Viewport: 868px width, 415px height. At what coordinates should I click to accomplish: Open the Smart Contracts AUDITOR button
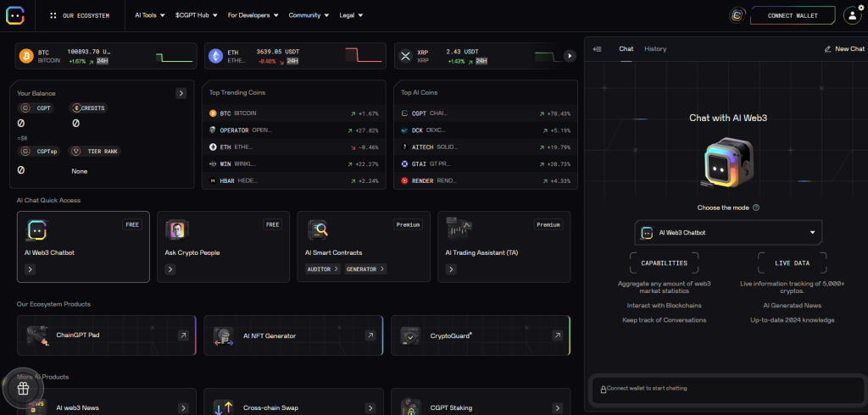coord(323,269)
